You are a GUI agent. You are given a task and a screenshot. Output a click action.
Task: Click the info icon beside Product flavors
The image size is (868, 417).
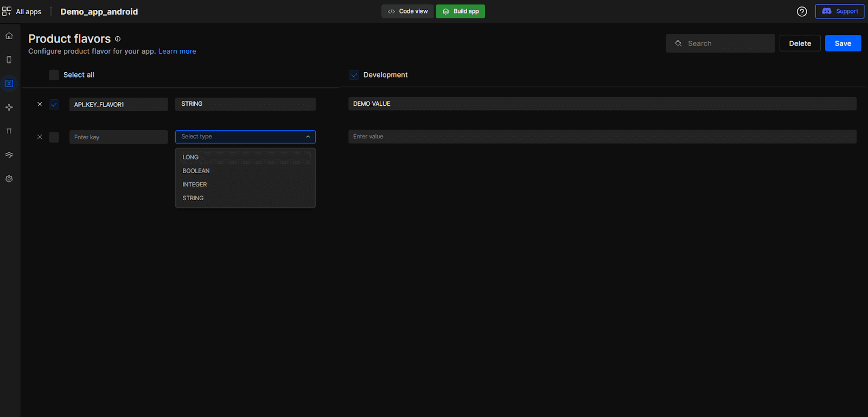click(x=118, y=39)
